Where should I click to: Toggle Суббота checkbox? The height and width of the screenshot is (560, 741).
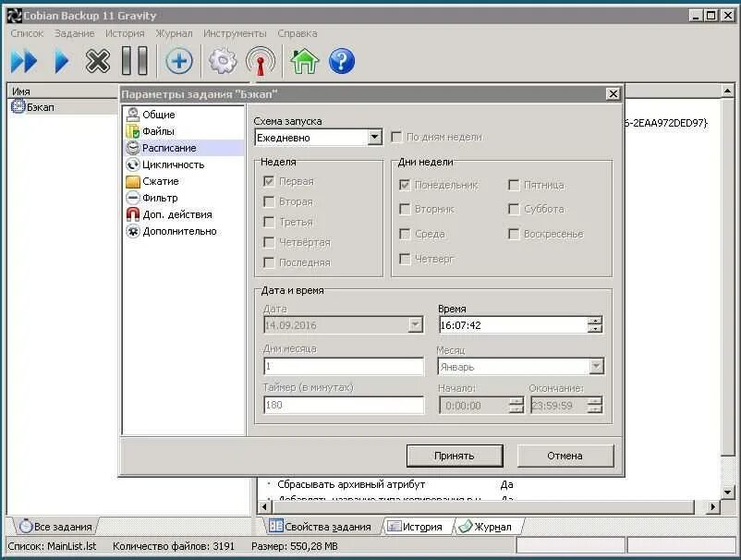coord(514,209)
